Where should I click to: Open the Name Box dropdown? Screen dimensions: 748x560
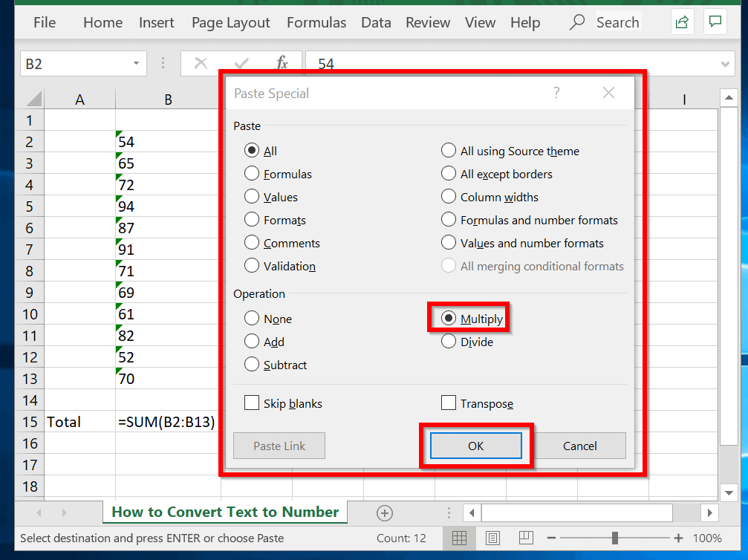pyautogui.click(x=136, y=63)
